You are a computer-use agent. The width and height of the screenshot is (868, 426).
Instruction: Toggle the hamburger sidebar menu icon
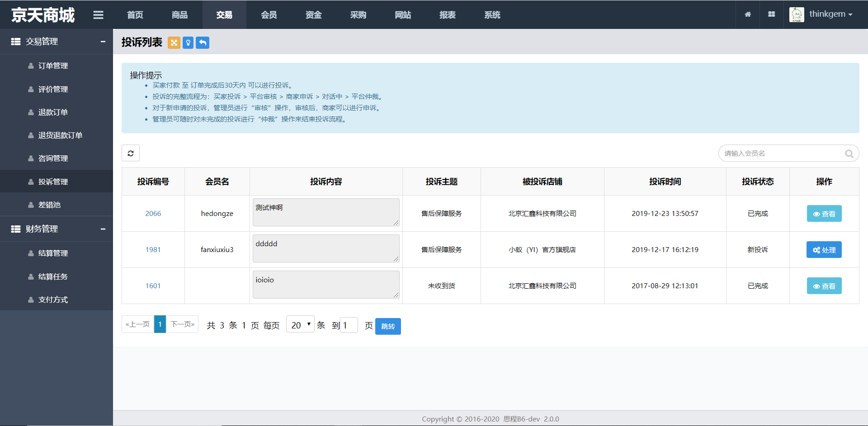tap(98, 15)
